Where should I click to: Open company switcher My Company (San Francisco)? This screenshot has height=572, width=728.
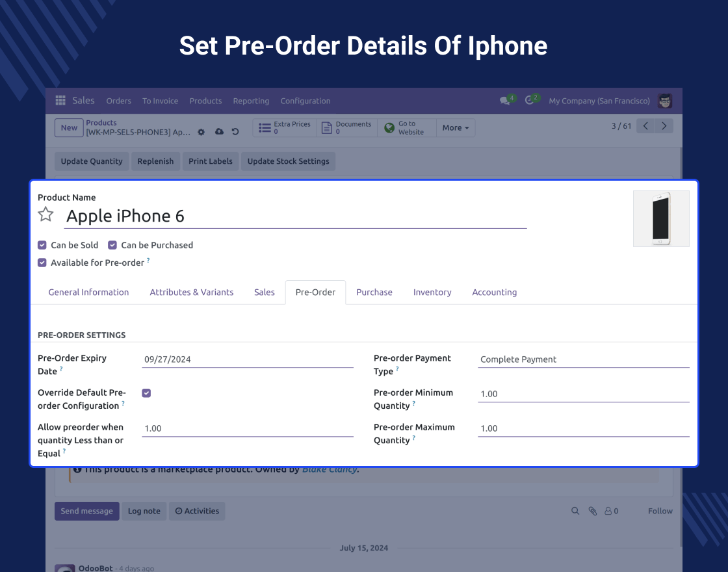(x=599, y=101)
